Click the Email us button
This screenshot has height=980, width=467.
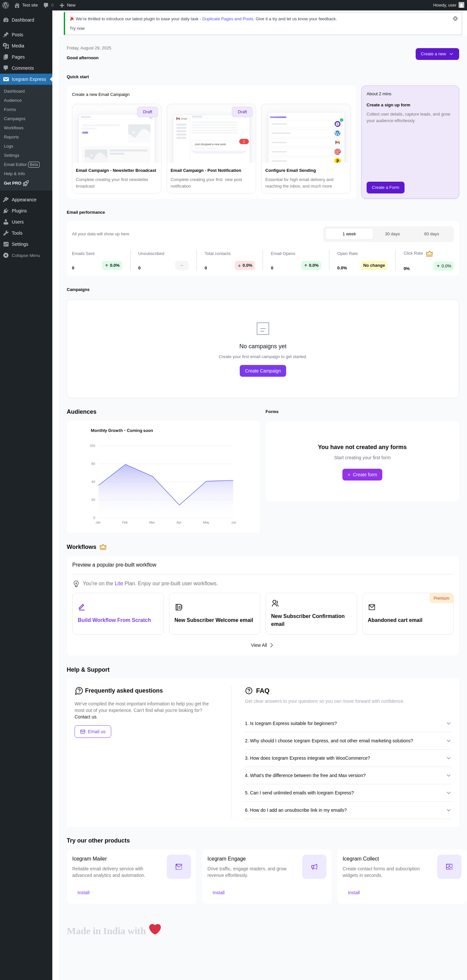(93, 732)
